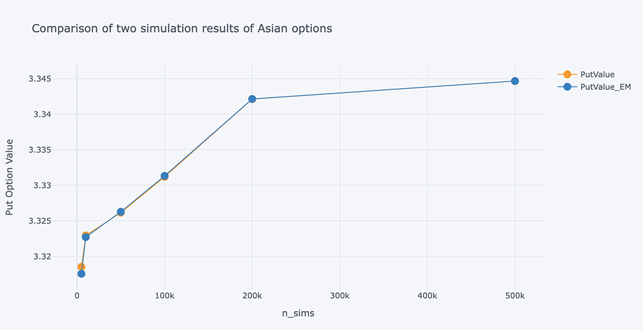Click the PutValue_EM data point at 500k
The image size is (644, 330).
pos(515,81)
